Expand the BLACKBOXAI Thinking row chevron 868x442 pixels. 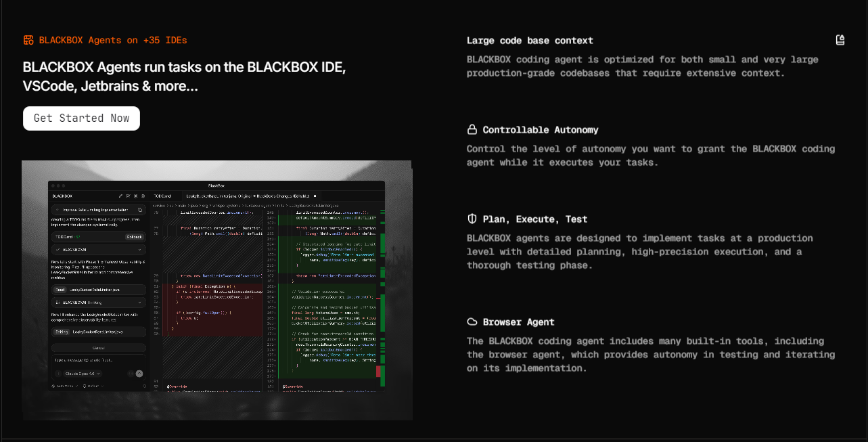pos(139,302)
